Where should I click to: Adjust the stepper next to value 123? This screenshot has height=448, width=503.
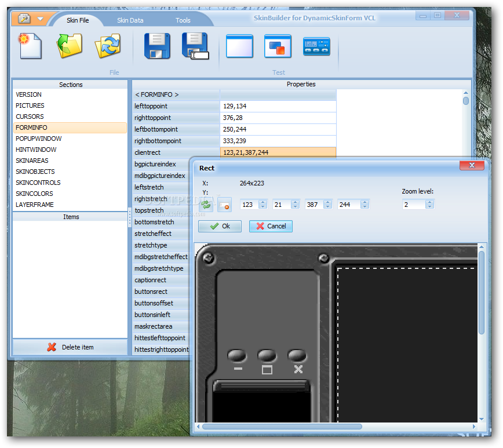(263, 205)
